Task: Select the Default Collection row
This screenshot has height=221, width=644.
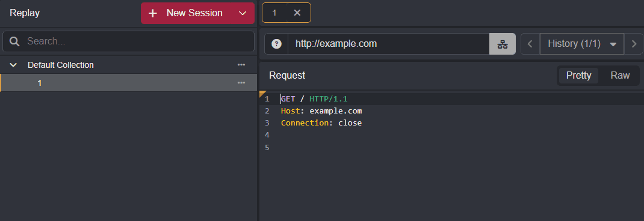Action: click(129, 65)
